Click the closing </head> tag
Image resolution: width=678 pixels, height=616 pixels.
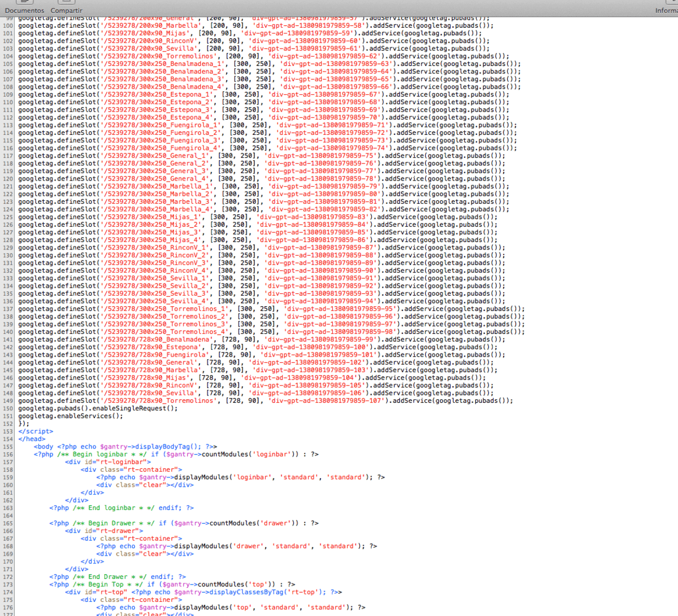31,439
